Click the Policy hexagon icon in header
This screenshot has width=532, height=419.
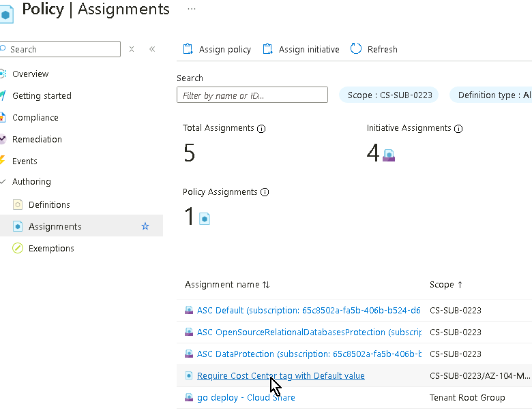[x=5, y=14]
